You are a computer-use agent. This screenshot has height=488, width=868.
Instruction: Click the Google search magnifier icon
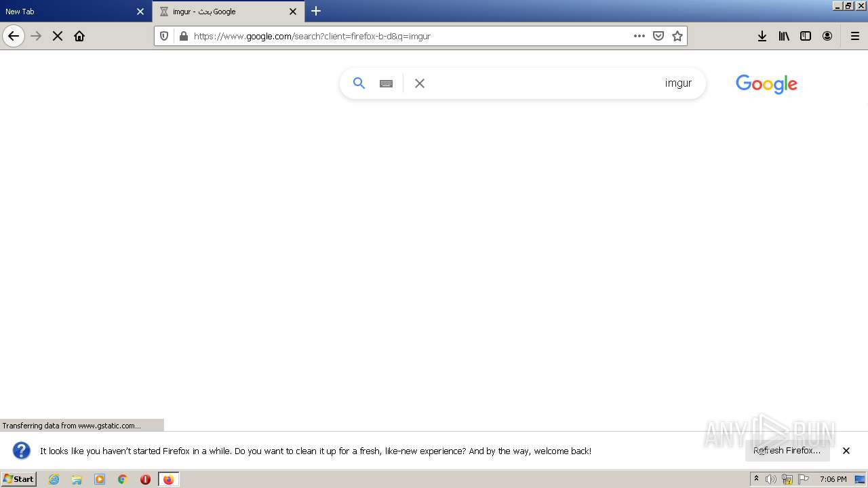359,83
